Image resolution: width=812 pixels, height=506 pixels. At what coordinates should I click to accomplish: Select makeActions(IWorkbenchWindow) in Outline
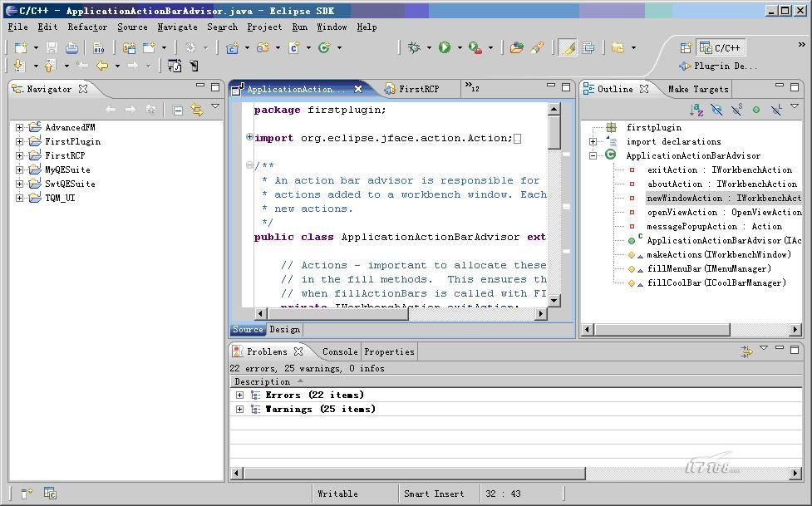(x=719, y=255)
